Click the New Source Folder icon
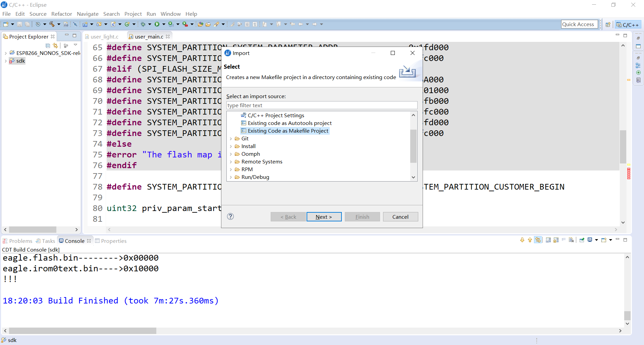Viewport: 644px width, 345px height. [99, 24]
